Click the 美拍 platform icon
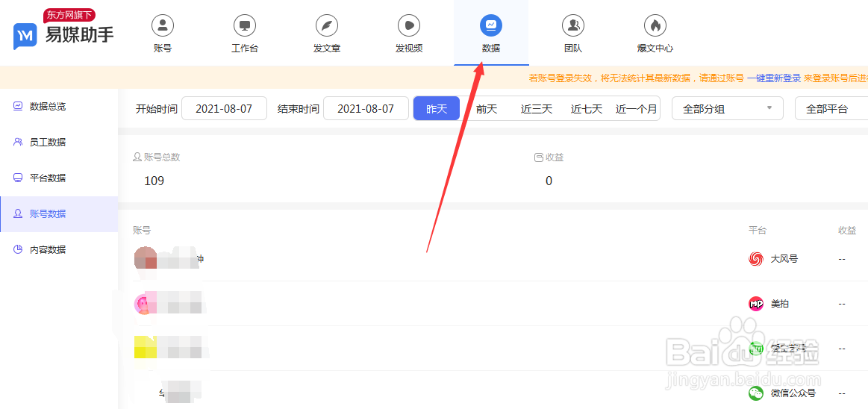The width and height of the screenshot is (868, 409). click(x=755, y=303)
